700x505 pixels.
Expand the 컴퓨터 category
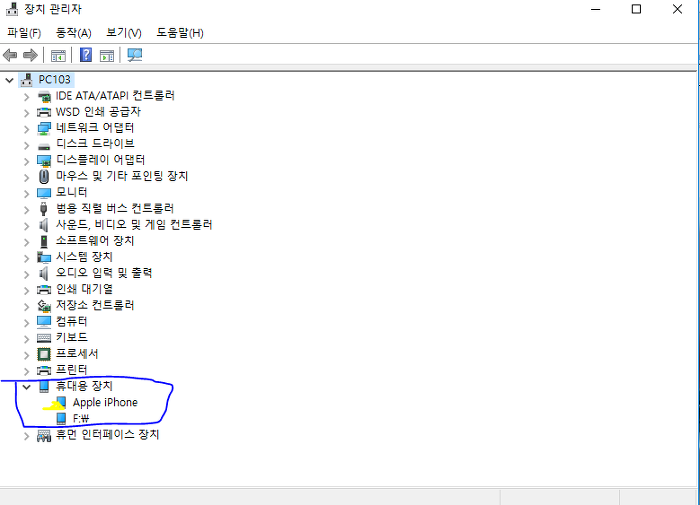click(26, 322)
